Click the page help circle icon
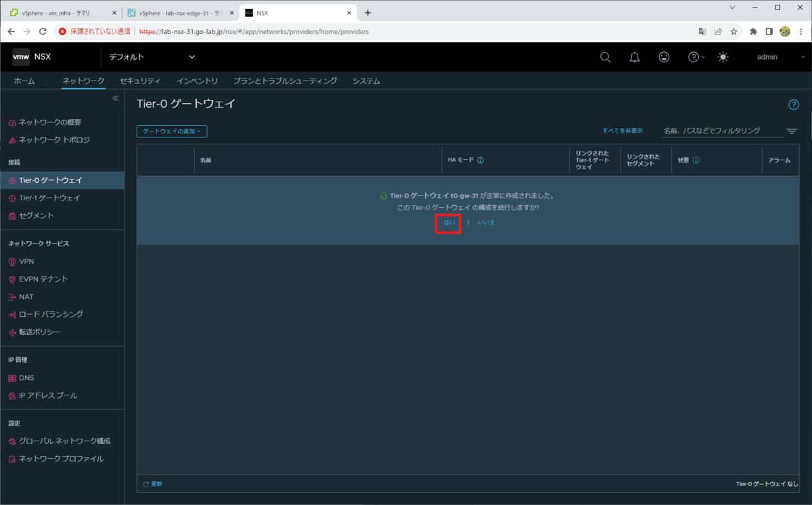Image resolution: width=812 pixels, height=505 pixels. (x=794, y=104)
